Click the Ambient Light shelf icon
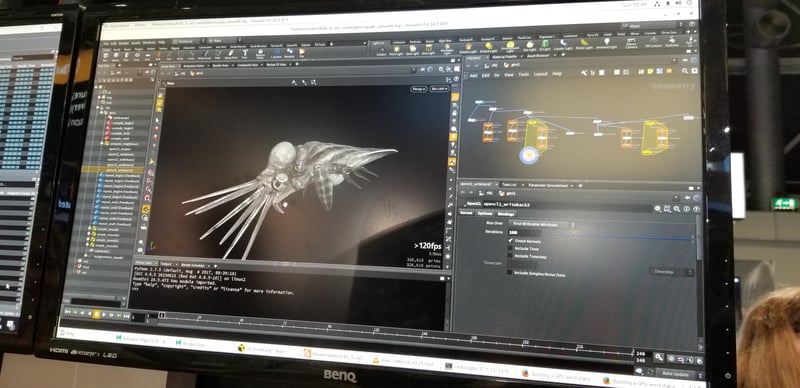This screenshot has height=388, width=800. click(x=606, y=44)
